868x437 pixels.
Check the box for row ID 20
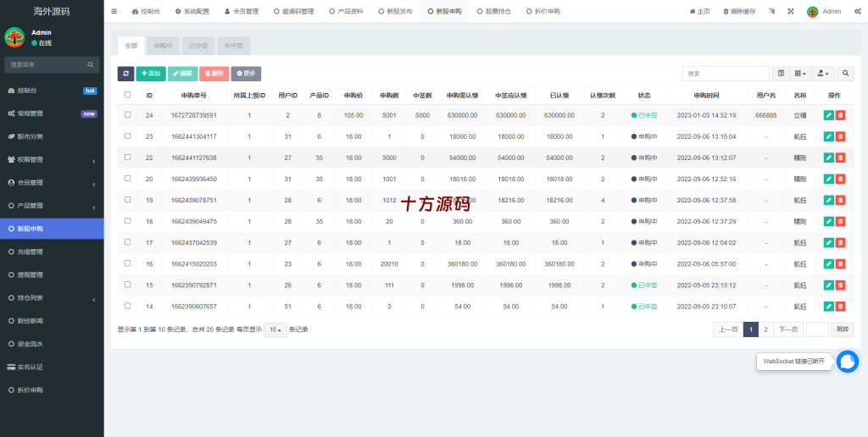[x=128, y=178]
